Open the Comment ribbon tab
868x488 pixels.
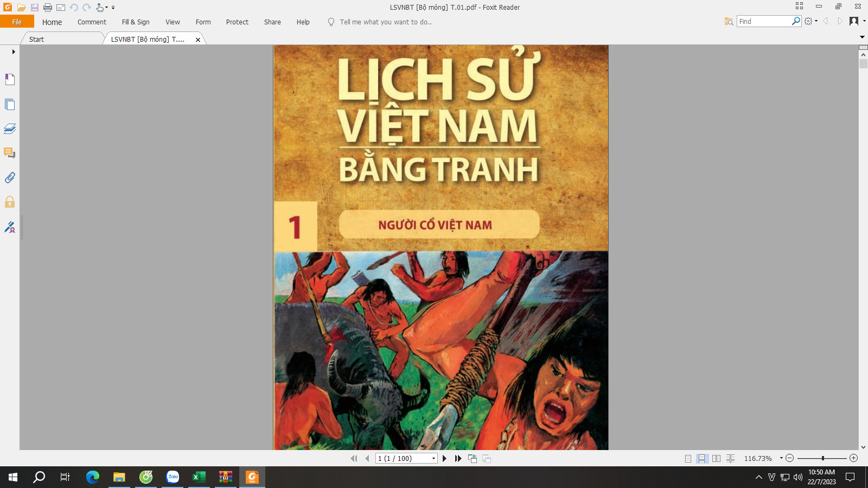(x=92, y=22)
